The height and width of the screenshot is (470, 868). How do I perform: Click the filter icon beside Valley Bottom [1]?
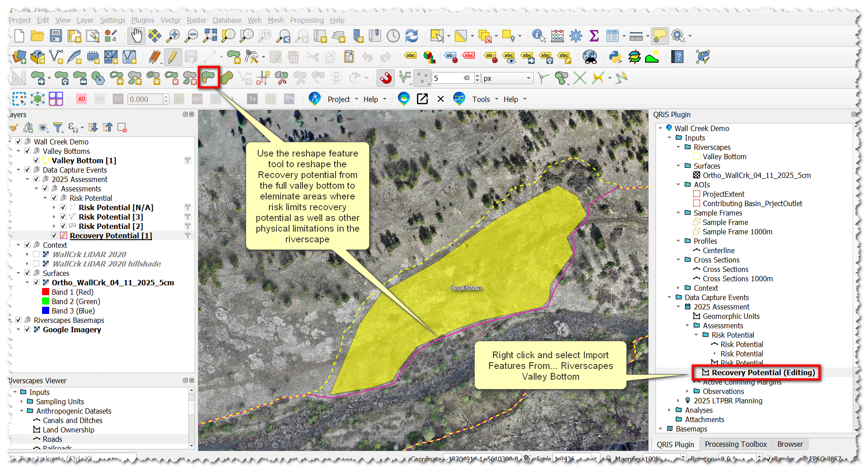[188, 161]
